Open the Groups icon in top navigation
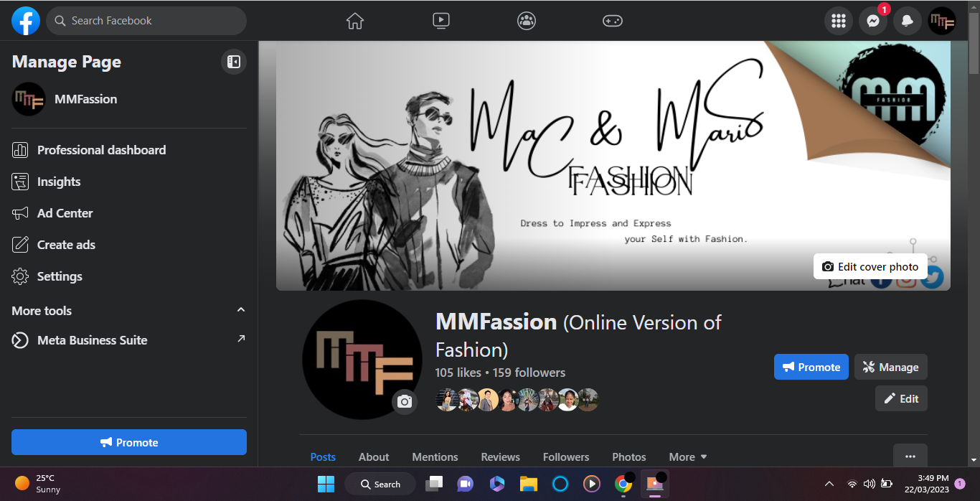 527,21
